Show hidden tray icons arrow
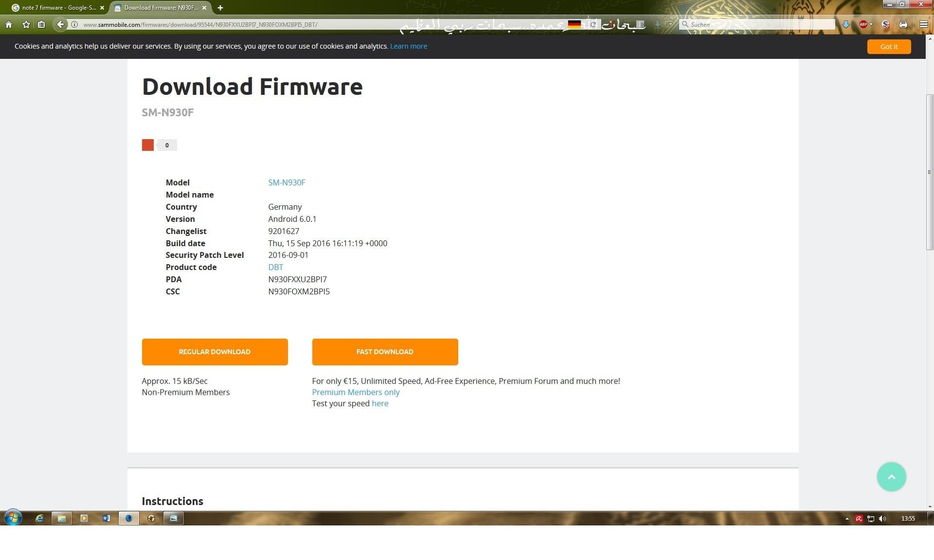Viewport: 934px width, 560px height. [x=847, y=519]
